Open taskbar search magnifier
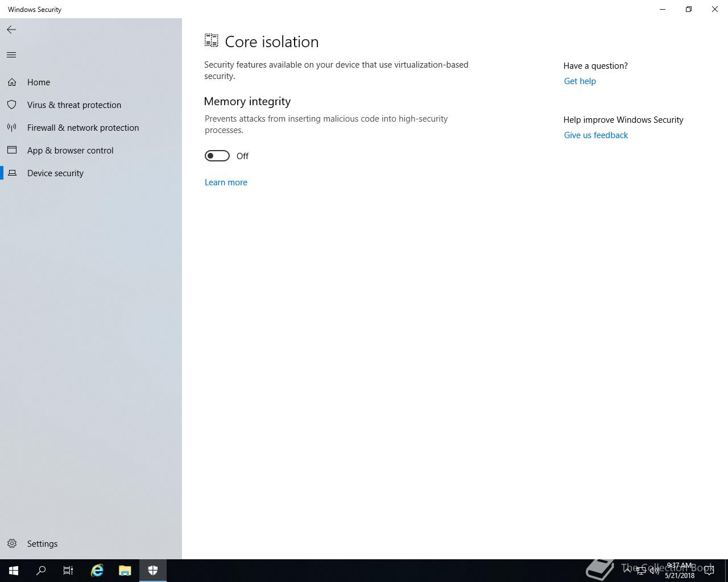The width and height of the screenshot is (728, 582). [41, 571]
